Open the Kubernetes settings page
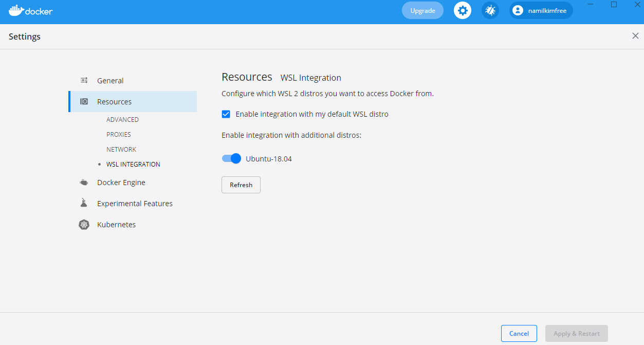 117,224
